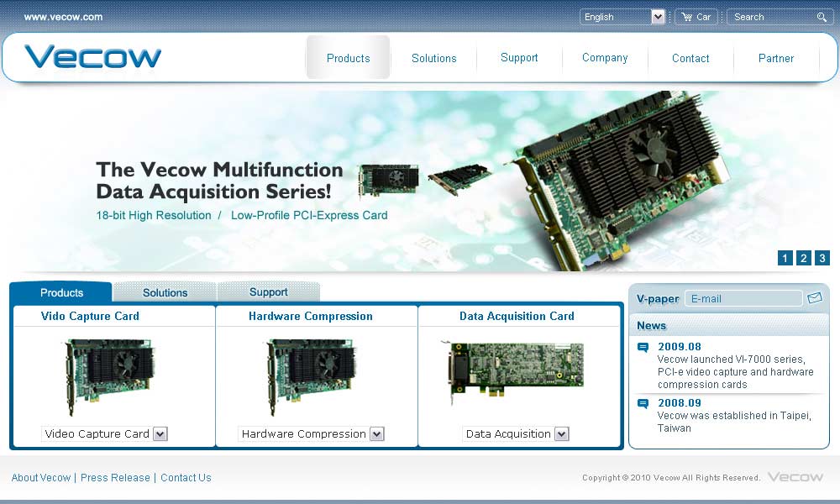Click the search magnifier icon
840x504 pixels.
click(822, 17)
